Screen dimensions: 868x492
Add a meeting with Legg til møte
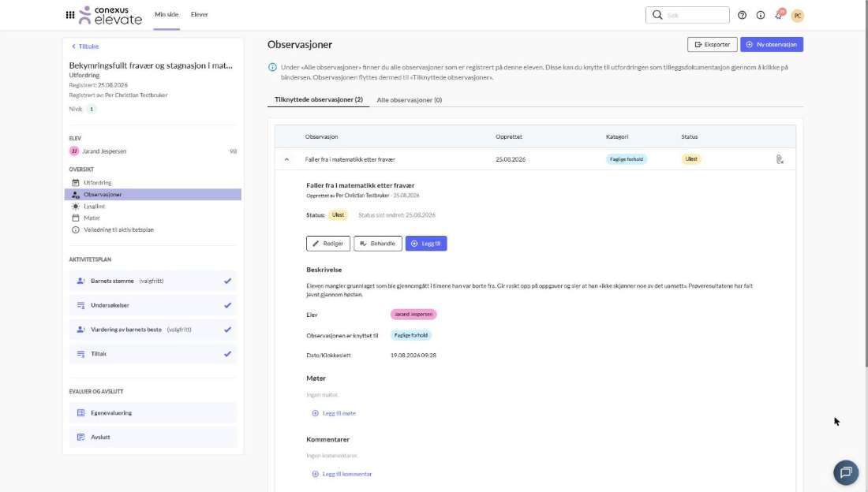(334, 413)
